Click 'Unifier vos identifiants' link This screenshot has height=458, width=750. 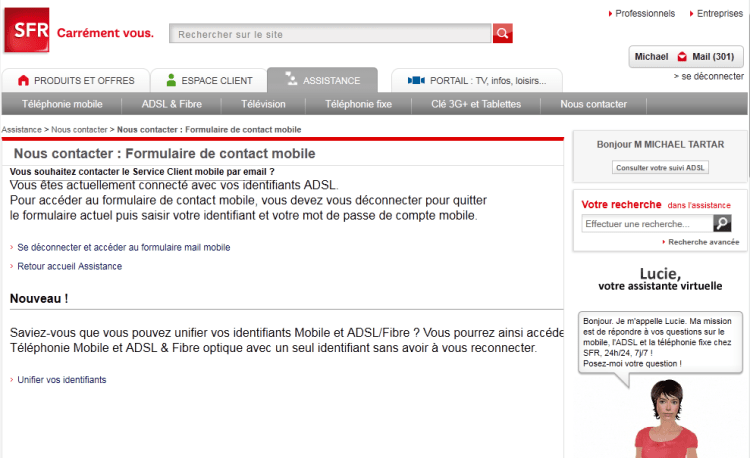coord(62,380)
